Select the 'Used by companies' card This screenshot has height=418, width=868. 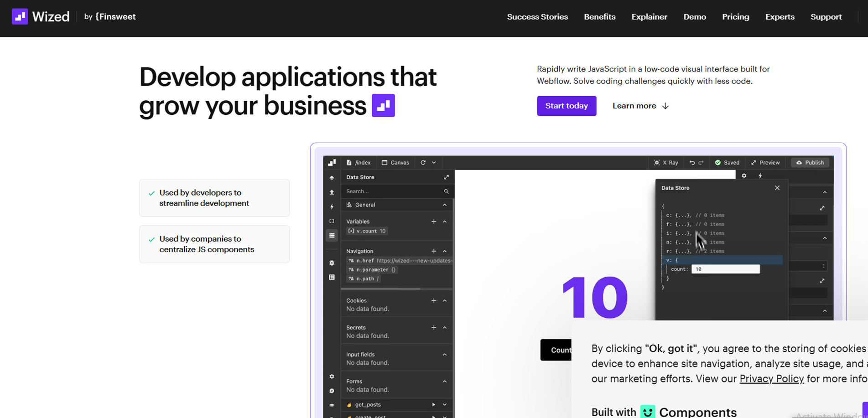[x=214, y=244]
